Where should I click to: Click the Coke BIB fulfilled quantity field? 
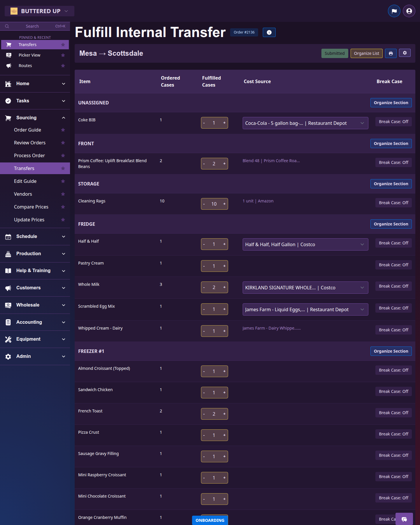[214, 123]
